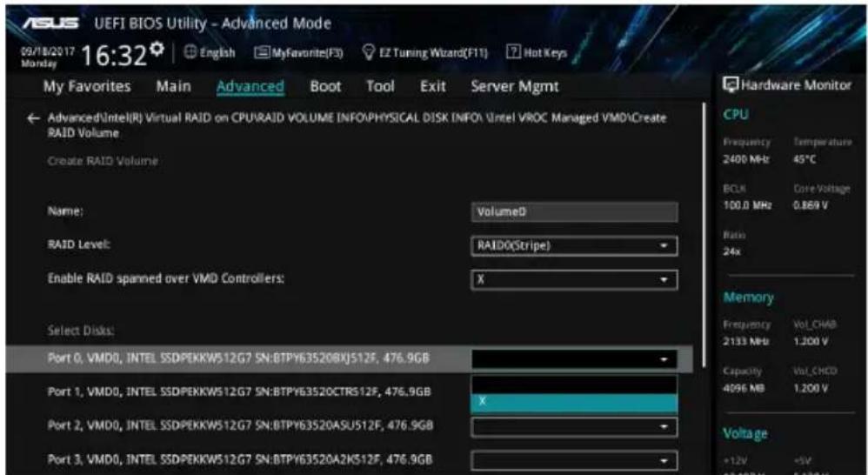Screen dimensions: 868x475
Task: Click the 24x ratio value
Action: (x=731, y=251)
